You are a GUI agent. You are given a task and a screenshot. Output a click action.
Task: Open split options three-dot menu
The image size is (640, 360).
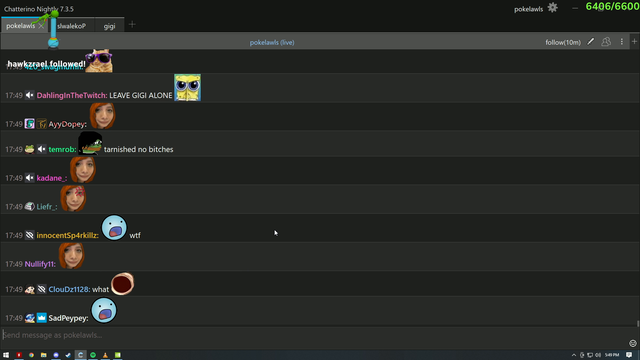622,42
